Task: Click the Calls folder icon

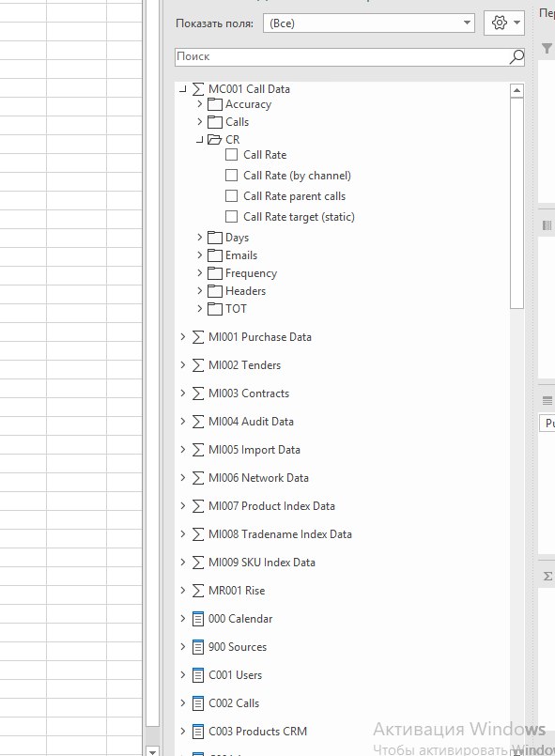Action: pos(214,122)
